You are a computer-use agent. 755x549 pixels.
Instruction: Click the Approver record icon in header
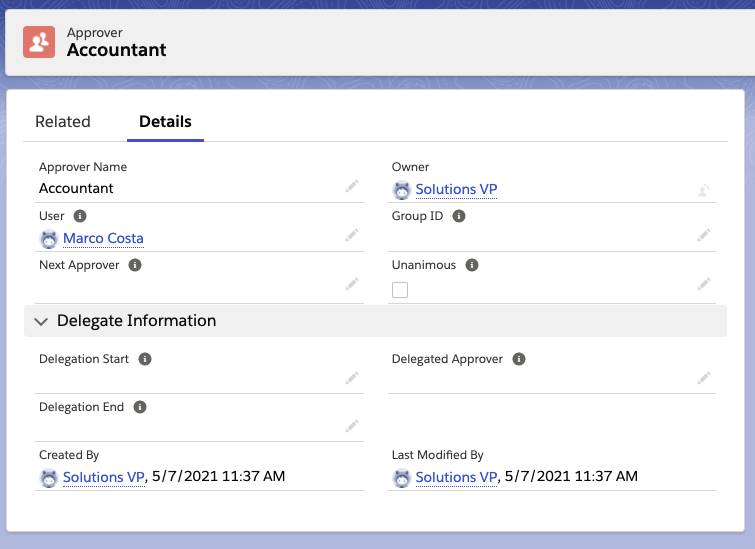(x=39, y=42)
